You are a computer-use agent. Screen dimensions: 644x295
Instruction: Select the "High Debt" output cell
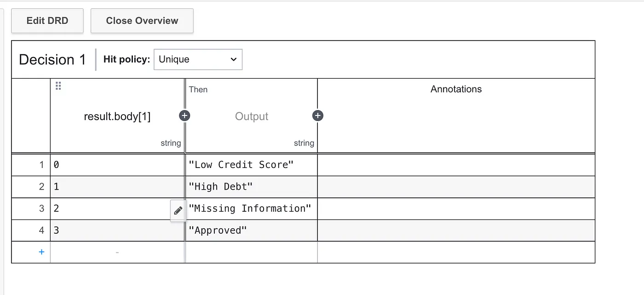(251, 187)
